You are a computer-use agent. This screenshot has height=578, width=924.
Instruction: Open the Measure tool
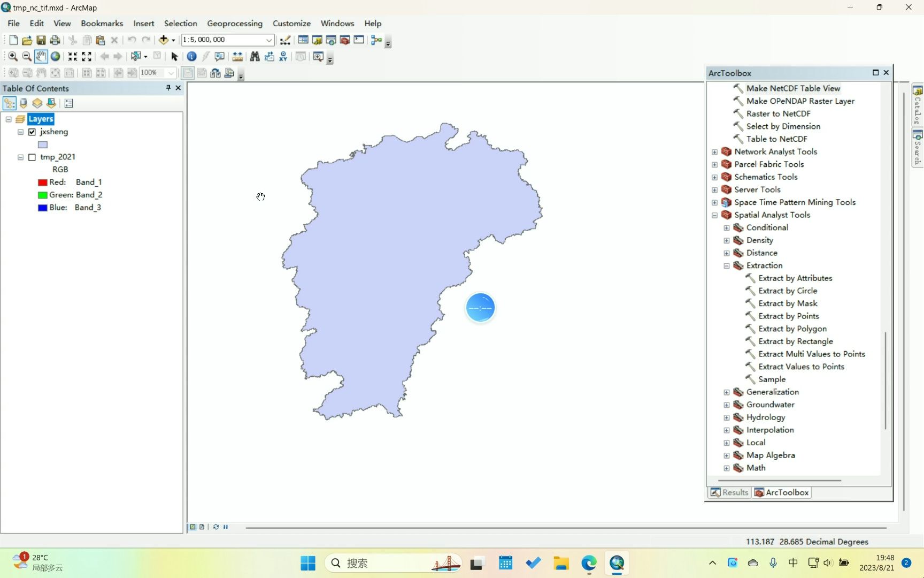[237, 56]
